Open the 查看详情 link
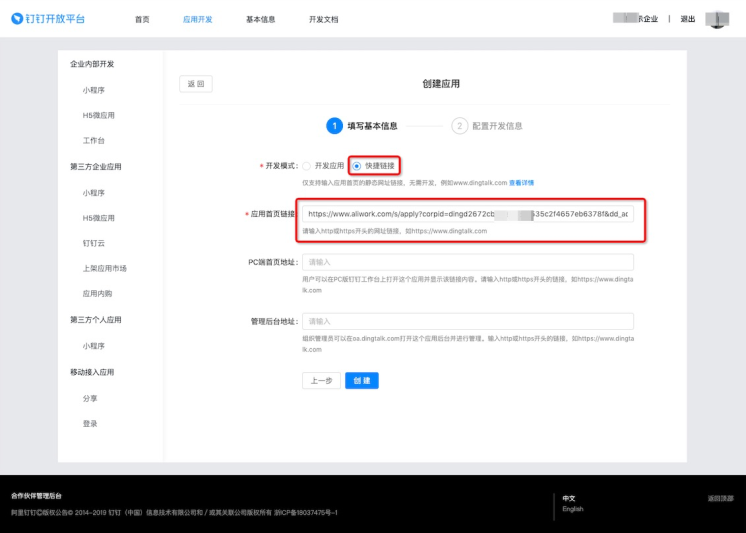Viewport: 746px width, 533px height. click(x=521, y=183)
